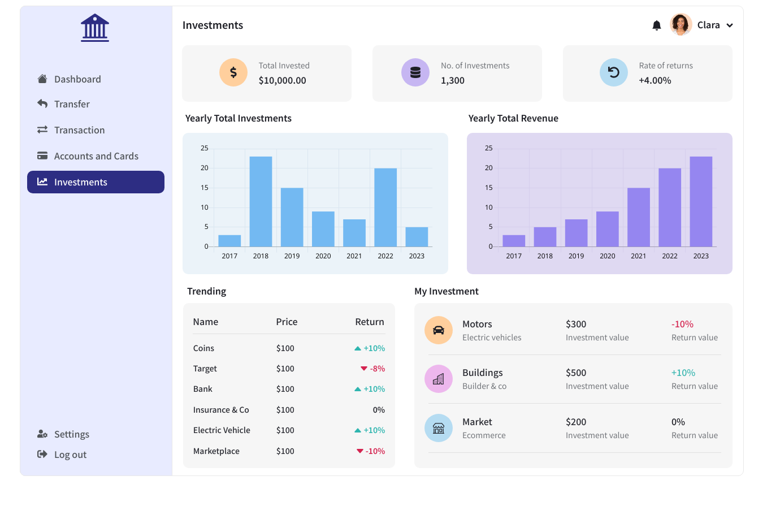The width and height of the screenshot is (780, 532).
Task: Click the Settings gear icon
Action: 42,434
